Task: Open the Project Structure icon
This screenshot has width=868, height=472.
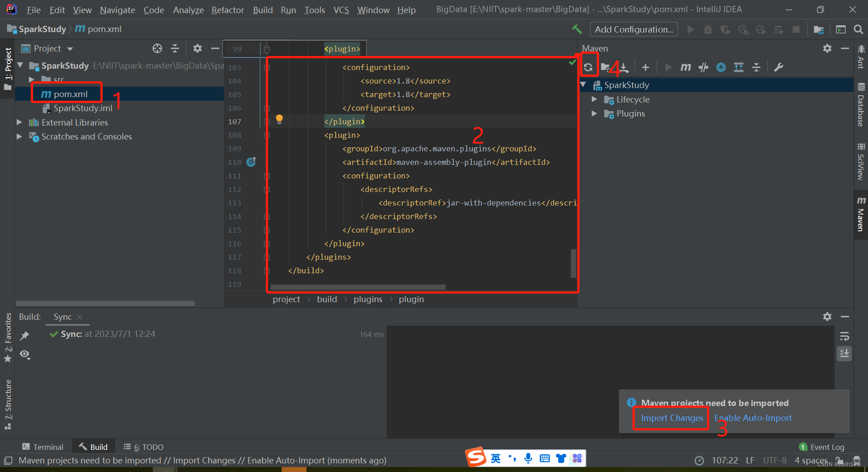Action: coord(819,29)
